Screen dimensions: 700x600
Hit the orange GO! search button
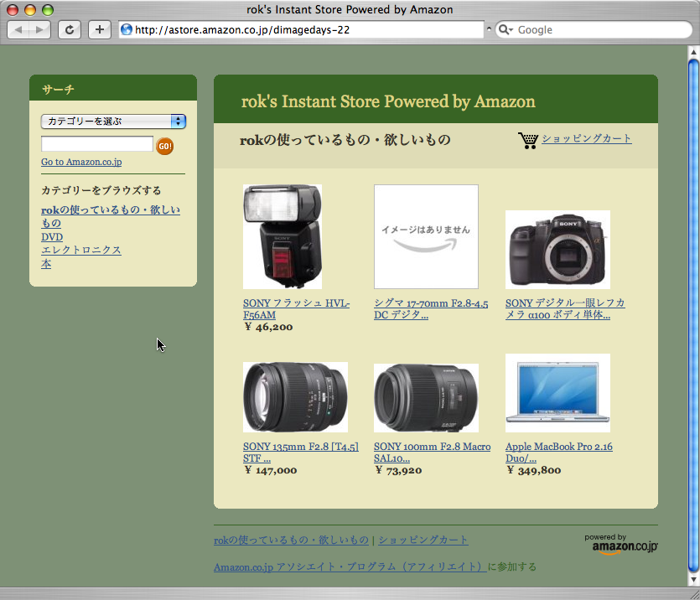165,146
